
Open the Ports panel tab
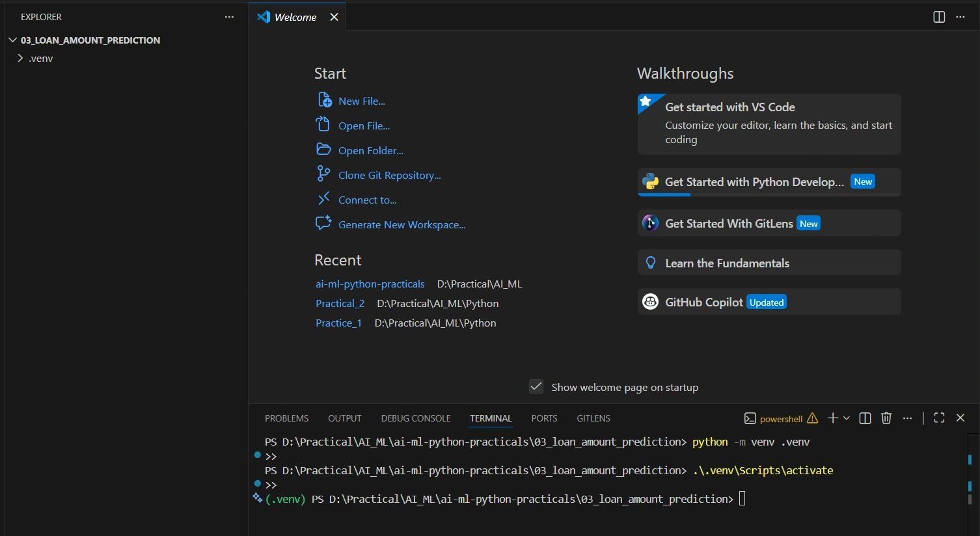click(544, 418)
